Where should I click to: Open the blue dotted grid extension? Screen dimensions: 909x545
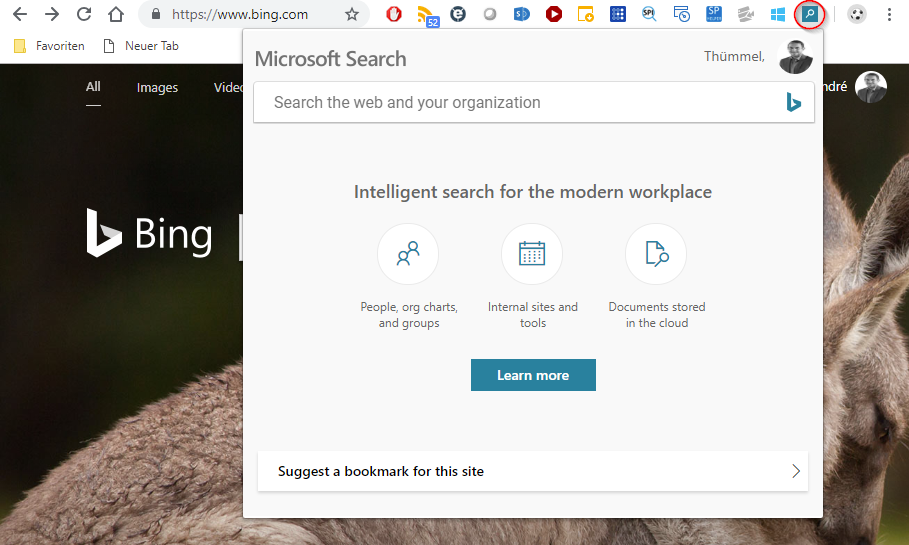[618, 14]
